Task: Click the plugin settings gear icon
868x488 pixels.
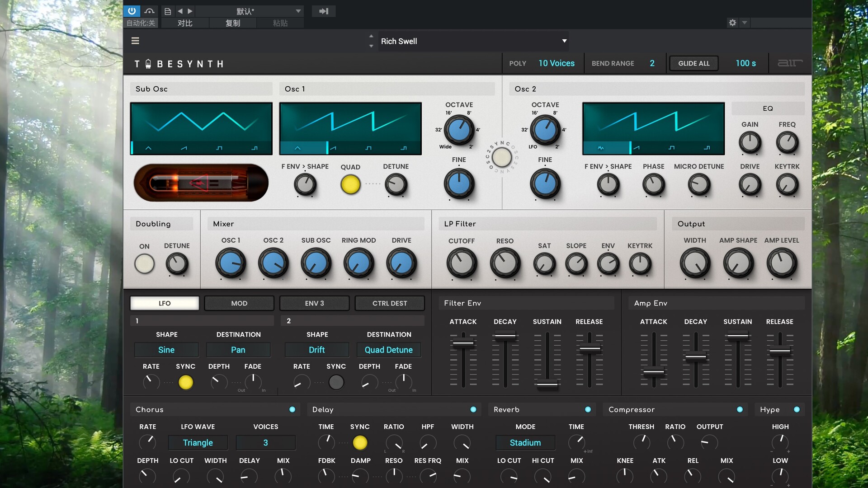Action: click(x=732, y=23)
